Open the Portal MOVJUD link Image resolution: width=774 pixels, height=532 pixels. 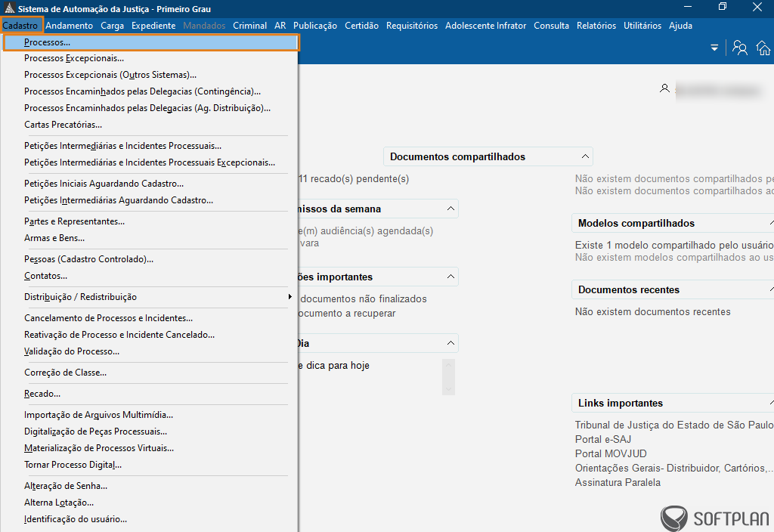pyautogui.click(x=611, y=453)
